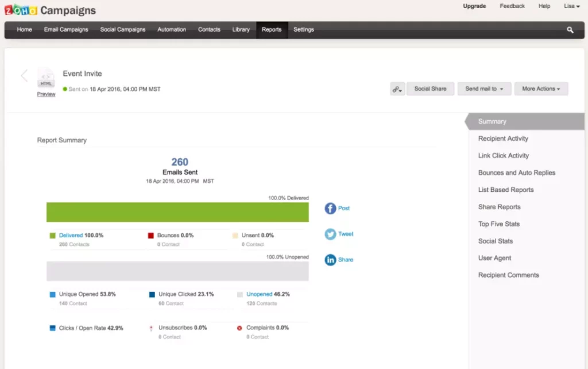Viewport: 588px width, 369px height.
Task: Switch to the Reports tab
Action: pyautogui.click(x=272, y=29)
